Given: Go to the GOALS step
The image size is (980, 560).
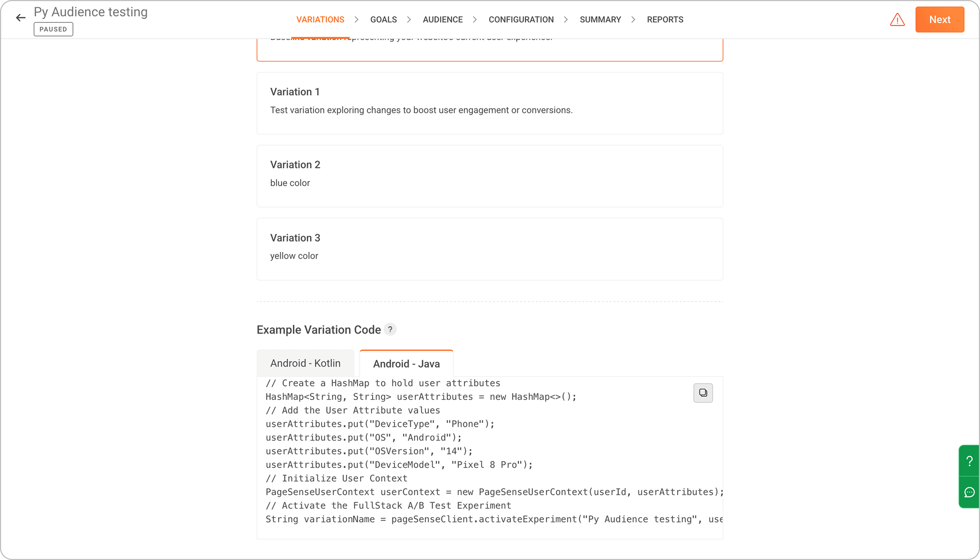Looking at the screenshot, I should pyautogui.click(x=383, y=20).
